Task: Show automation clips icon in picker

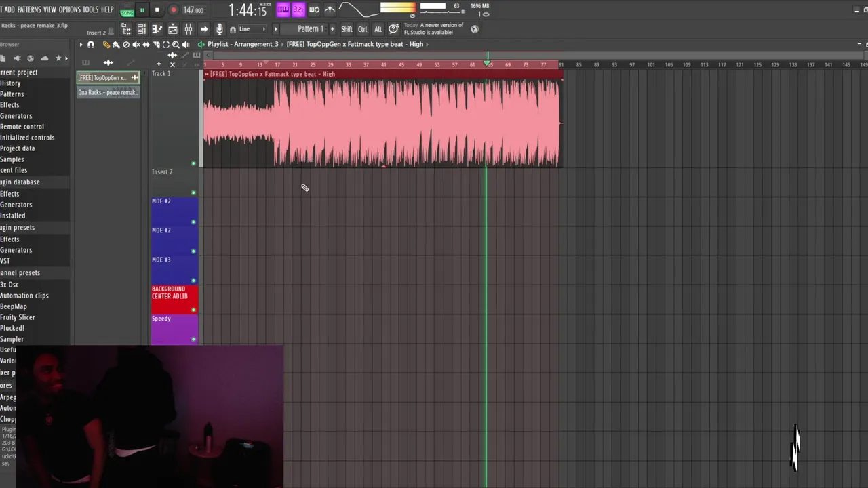Action: (130, 62)
